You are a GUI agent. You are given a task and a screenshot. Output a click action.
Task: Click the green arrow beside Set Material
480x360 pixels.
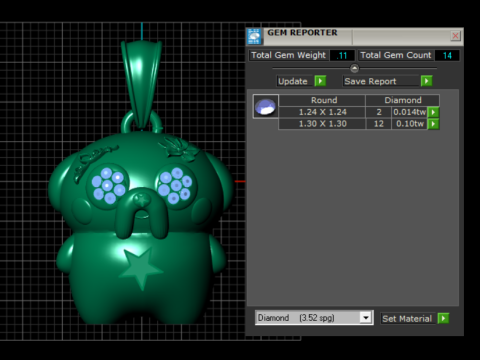443,318
